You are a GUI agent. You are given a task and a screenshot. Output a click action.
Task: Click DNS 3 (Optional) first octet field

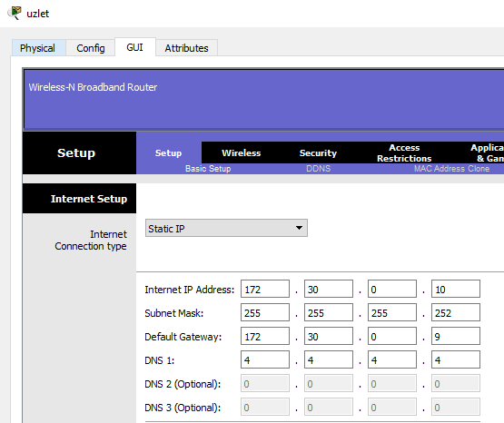[x=265, y=407]
